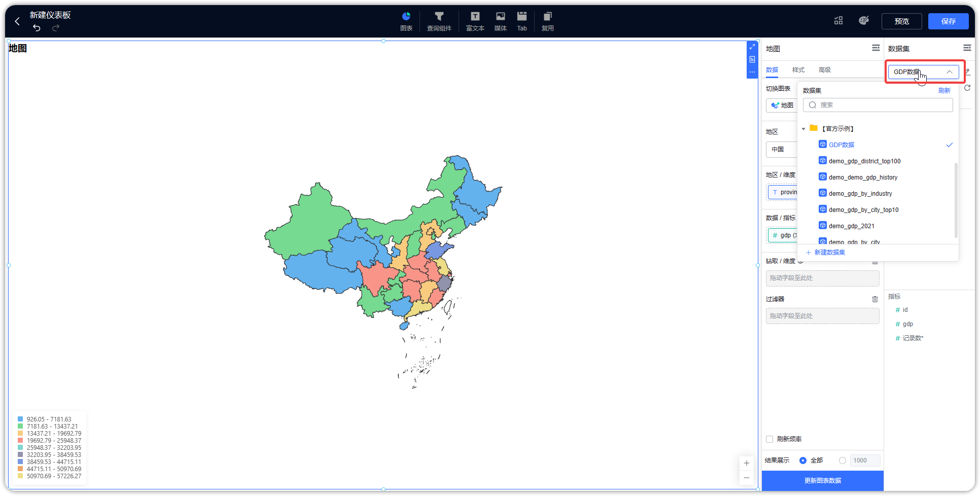Image resolution: width=980 pixels, height=496 pixels.
Task: Switch to the 样式 tab
Action: (x=798, y=70)
